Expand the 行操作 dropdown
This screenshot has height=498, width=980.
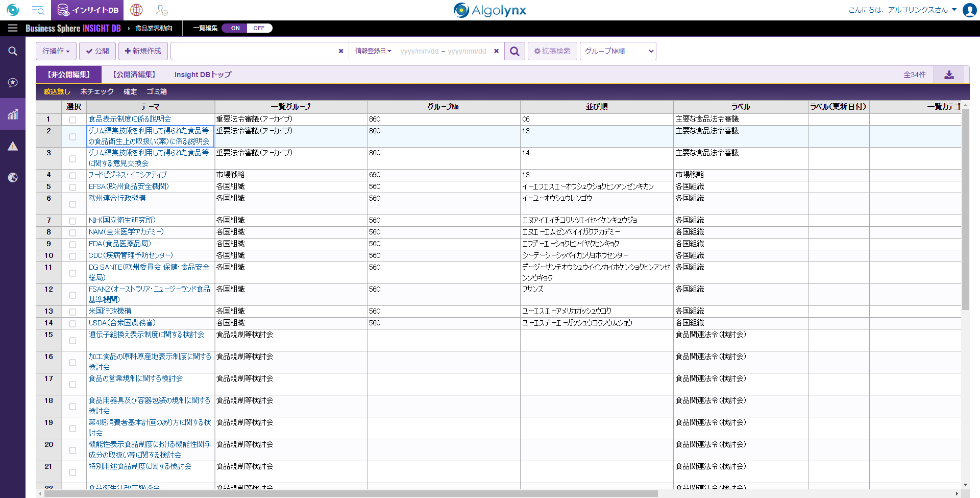(56, 51)
